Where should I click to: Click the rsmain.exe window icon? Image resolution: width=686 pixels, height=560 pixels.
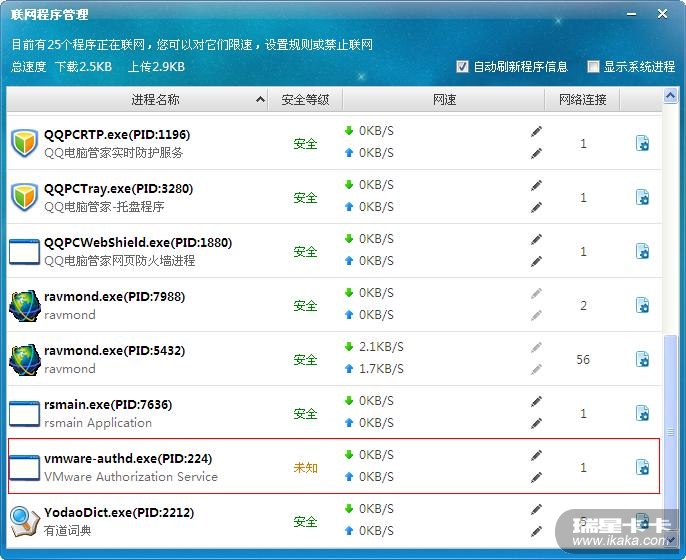[x=24, y=413]
